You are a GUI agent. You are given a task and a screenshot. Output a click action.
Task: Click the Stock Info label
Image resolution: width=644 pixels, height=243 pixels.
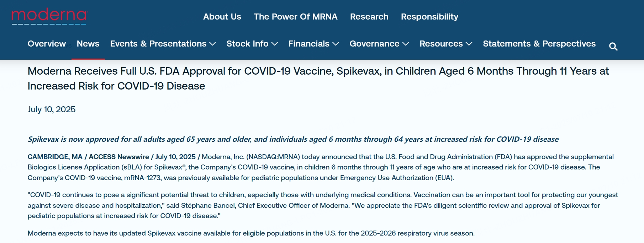click(248, 44)
